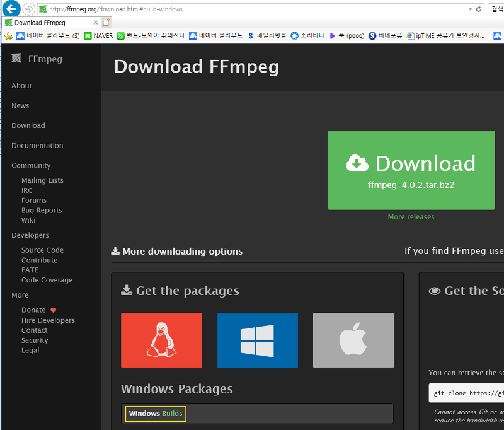Viewport: 504px width, 430px height.
Task: Open the Security link
Action: pos(35,340)
